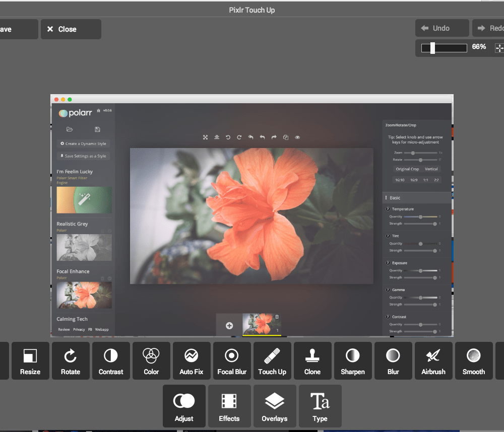The width and height of the screenshot is (504, 432).
Task: Switch to the Adjust category
Action: [184, 406]
